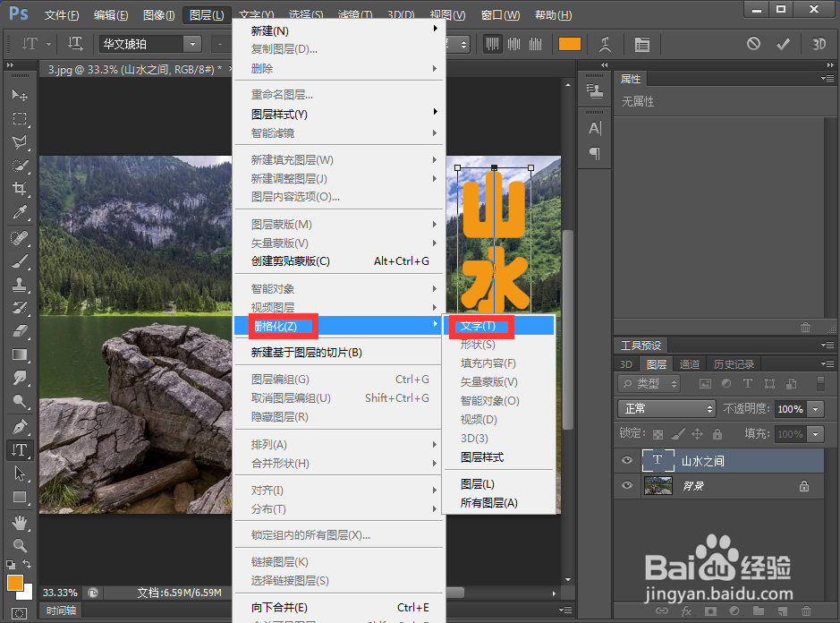The height and width of the screenshot is (623, 840).
Task: Choose 栅格化(Z) in layer menu
Action: click(339, 326)
